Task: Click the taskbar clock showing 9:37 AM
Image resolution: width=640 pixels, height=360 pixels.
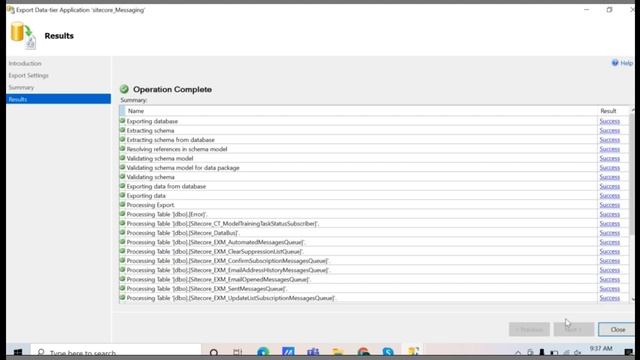Action: [601, 349]
